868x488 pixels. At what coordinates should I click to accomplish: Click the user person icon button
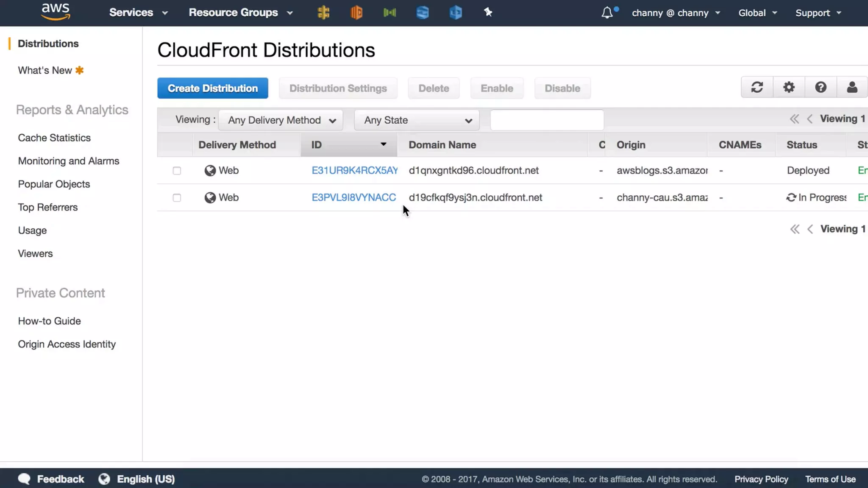[852, 88]
